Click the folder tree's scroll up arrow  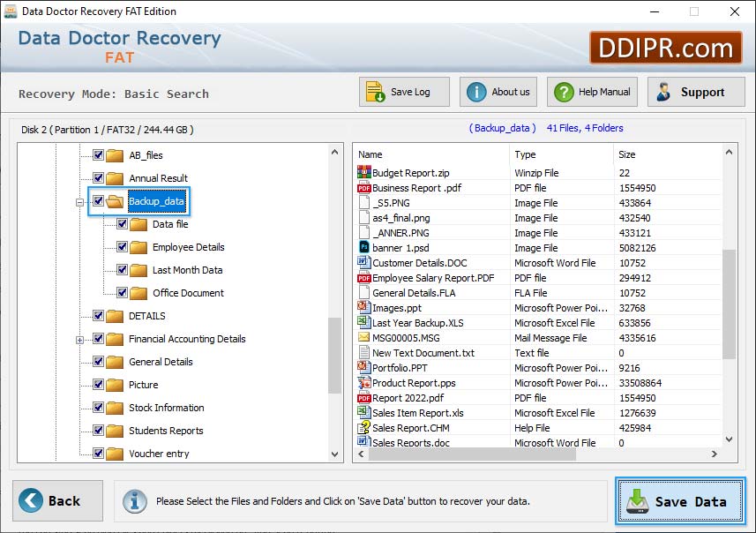pyautogui.click(x=335, y=152)
